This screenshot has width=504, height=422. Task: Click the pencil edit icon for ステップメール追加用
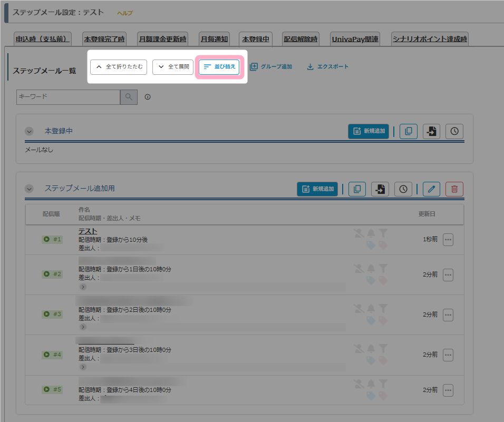point(431,189)
